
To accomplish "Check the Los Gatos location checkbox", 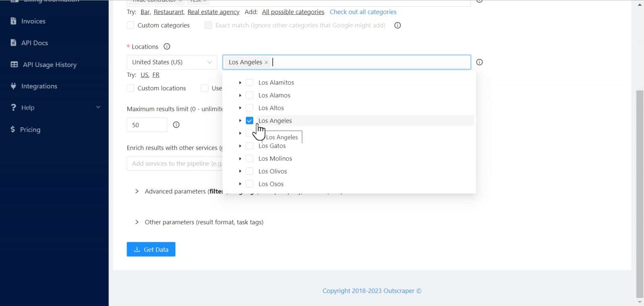I will pyautogui.click(x=249, y=146).
